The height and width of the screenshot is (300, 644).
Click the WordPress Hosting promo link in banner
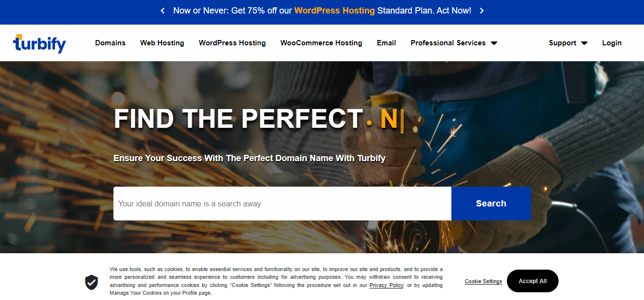[x=335, y=11]
